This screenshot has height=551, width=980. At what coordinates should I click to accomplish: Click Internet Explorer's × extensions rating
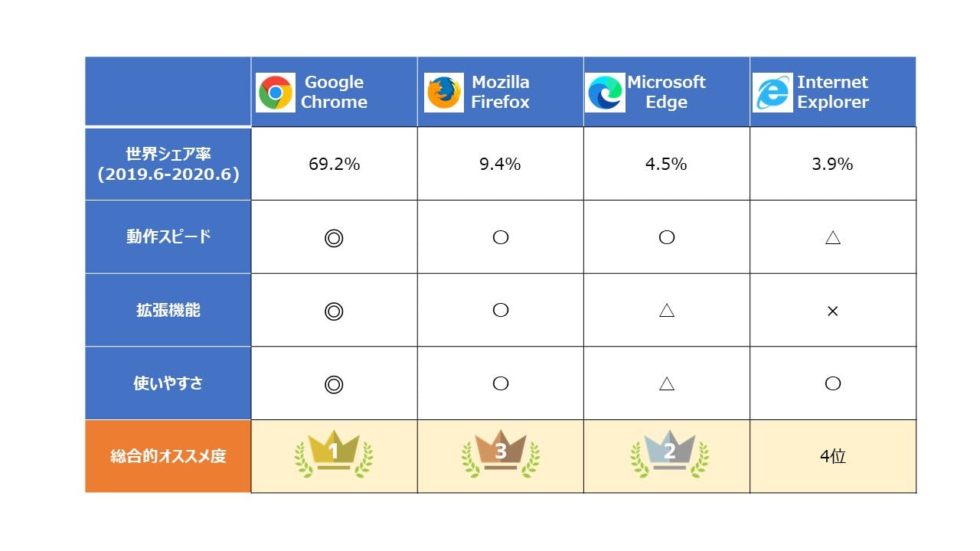coord(833,311)
